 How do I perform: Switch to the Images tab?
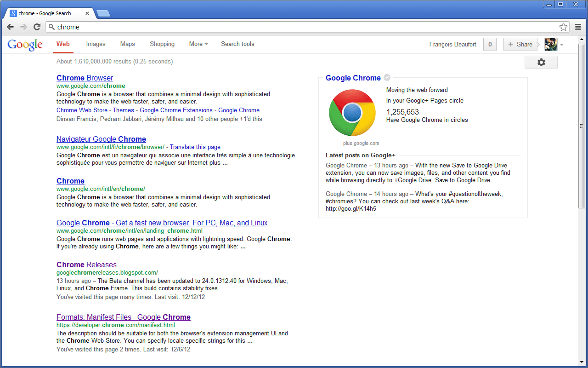point(96,44)
